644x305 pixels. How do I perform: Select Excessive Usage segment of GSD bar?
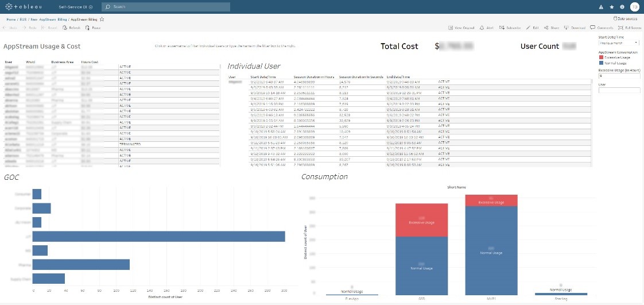click(x=422, y=220)
